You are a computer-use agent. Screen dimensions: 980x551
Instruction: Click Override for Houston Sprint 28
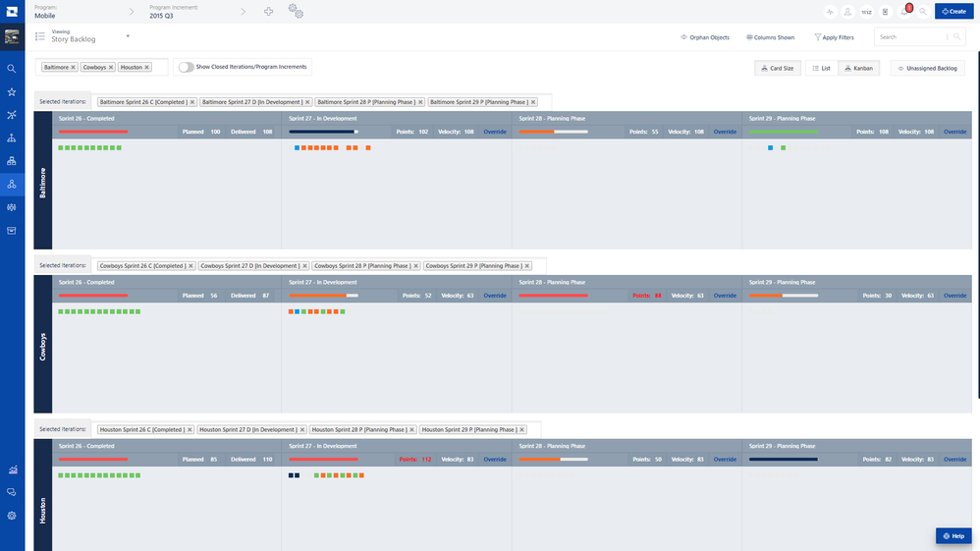coord(725,460)
